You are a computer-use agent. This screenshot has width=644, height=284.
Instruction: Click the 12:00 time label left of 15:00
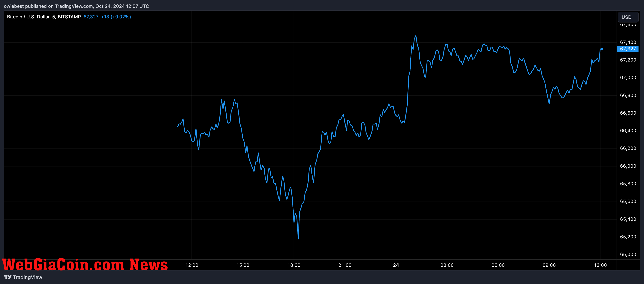192,265
